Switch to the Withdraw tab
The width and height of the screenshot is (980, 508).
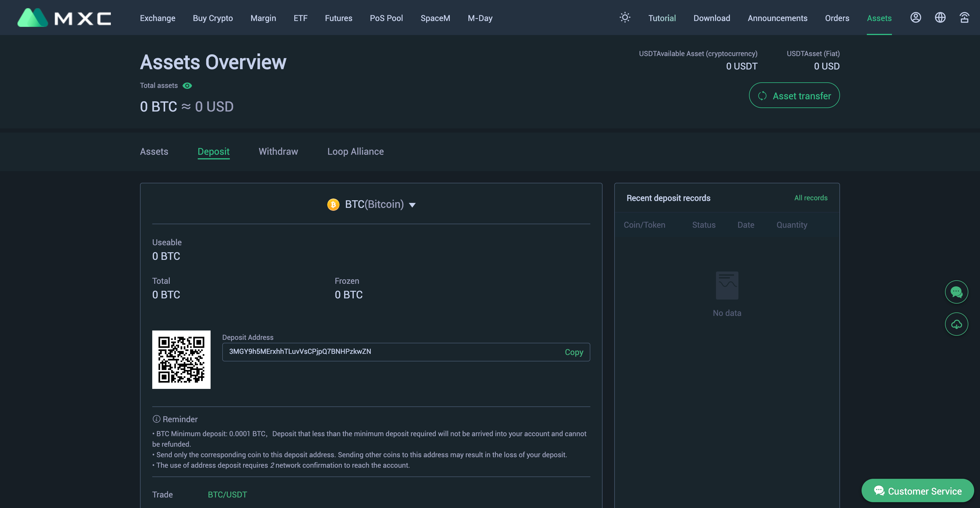click(x=278, y=151)
